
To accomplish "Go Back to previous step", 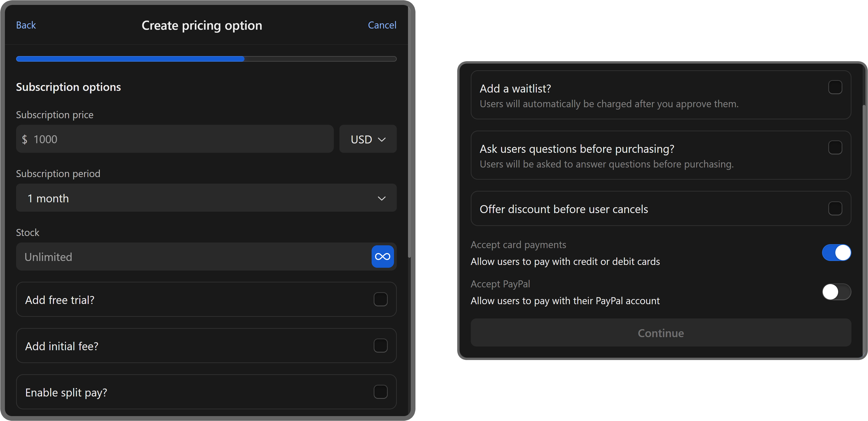I will [26, 25].
